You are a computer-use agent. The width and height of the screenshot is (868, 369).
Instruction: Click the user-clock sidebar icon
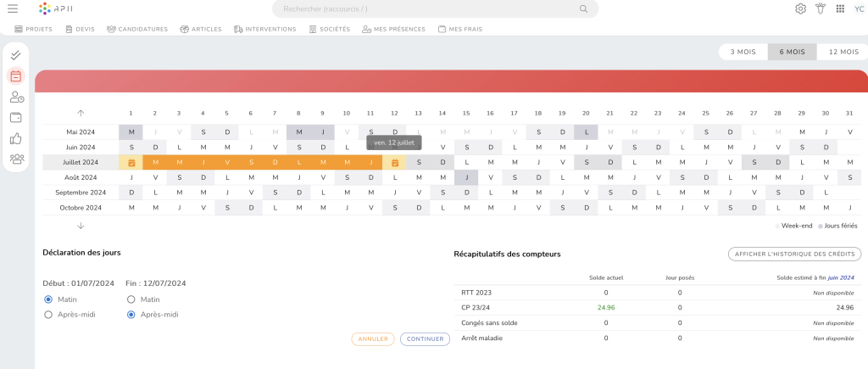click(16, 97)
